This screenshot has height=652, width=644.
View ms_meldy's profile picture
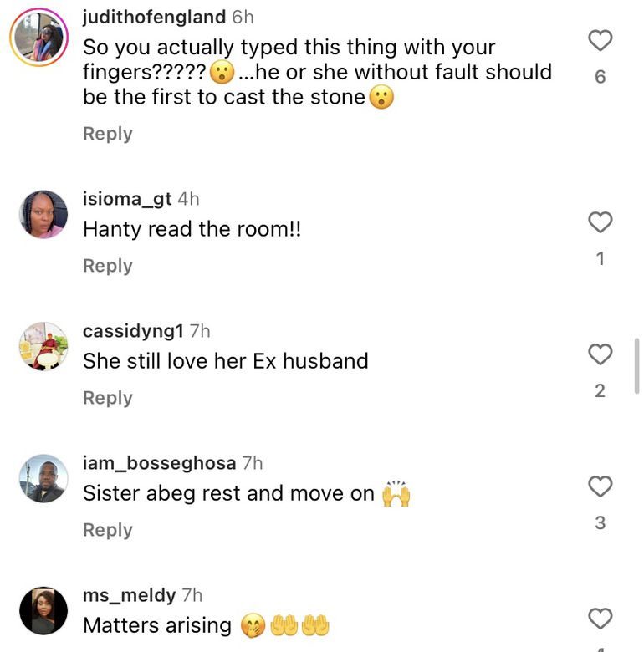coord(43,610)
